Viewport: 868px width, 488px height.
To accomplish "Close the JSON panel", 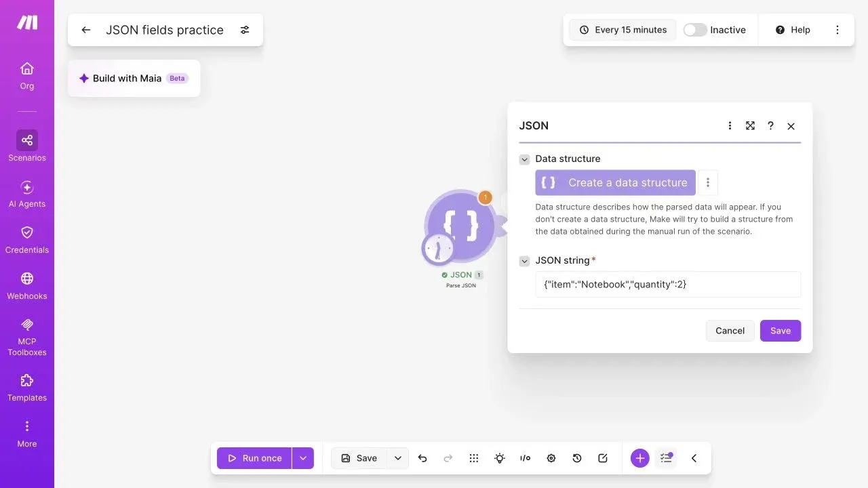I will coord(791,126).
